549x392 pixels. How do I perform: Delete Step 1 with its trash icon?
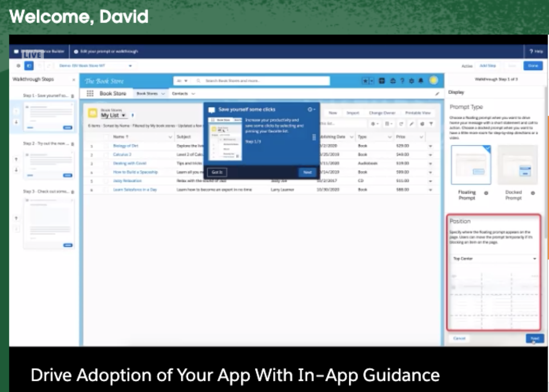point(73,96)
